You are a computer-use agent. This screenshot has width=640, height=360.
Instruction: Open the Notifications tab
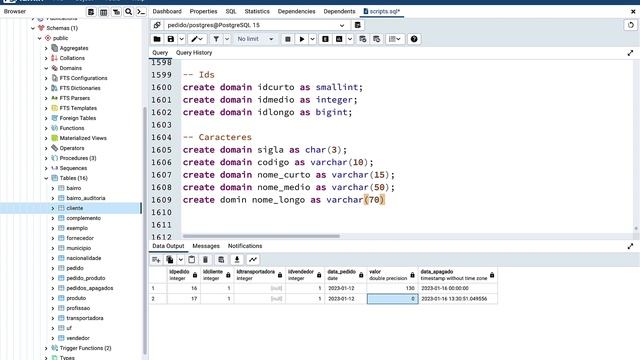pos(245,246)
